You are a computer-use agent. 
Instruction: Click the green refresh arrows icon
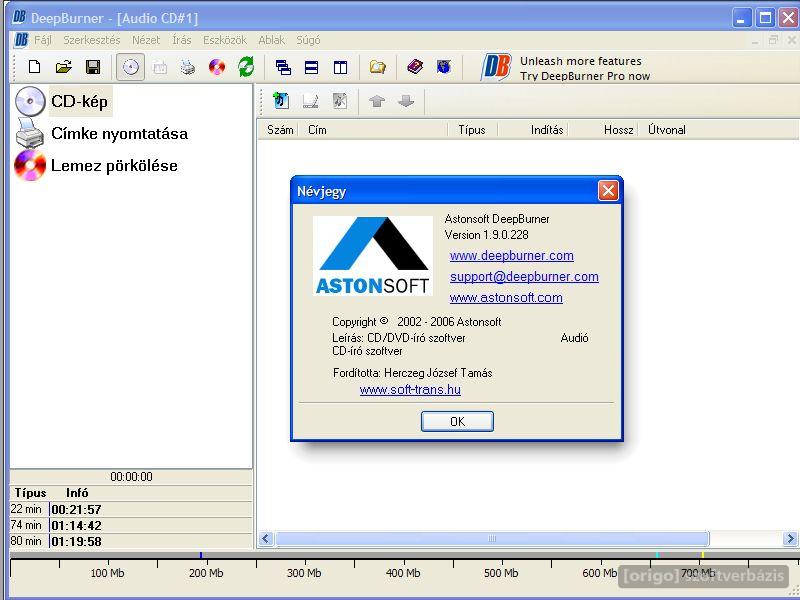(x=246, y=67)
